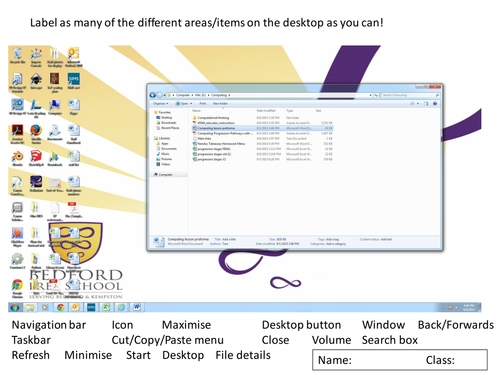Launch Mozilla Firefox from the desktop
Screen dimensions: 500x375
coord(36,133)
